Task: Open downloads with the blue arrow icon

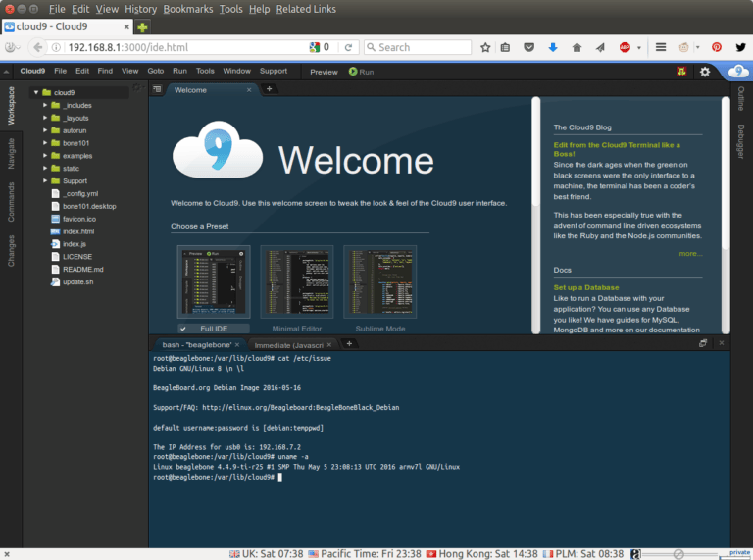Action: point(553,47)
